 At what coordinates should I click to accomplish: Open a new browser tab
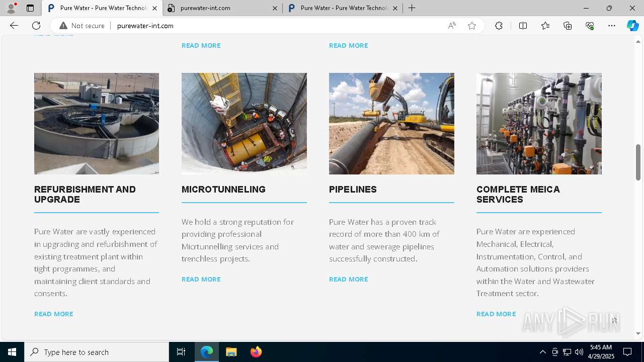[x=412, y=8]
